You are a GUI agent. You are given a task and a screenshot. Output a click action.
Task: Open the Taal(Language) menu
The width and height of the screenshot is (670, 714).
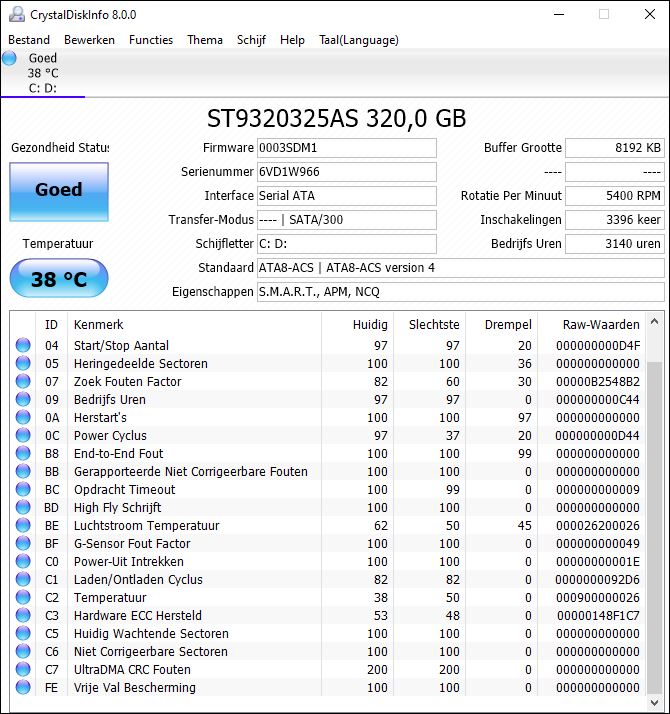358,40
